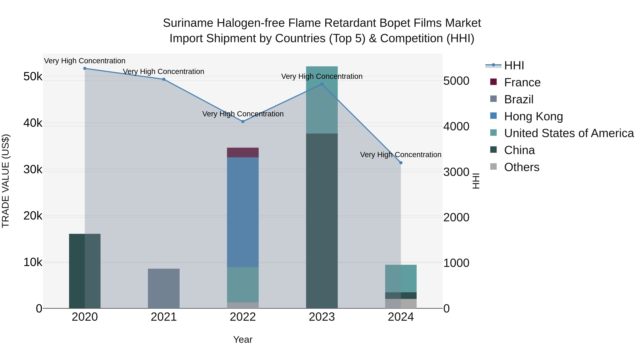The image size is (644, 362).
Task: Click the Brazil grey-blue color swatch
Action: point(494,99)
